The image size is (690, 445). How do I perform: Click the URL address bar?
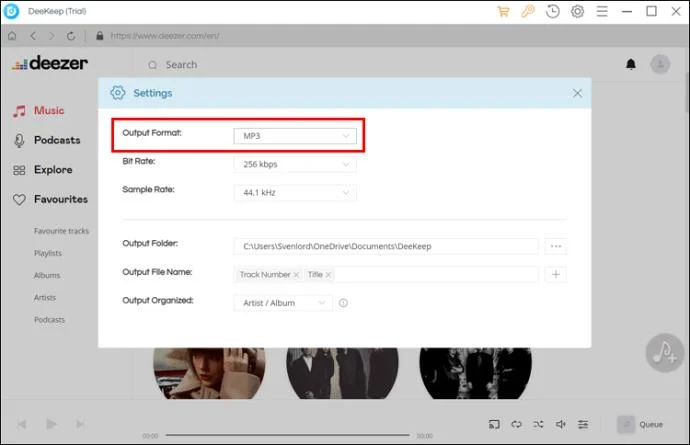(165, 36)
